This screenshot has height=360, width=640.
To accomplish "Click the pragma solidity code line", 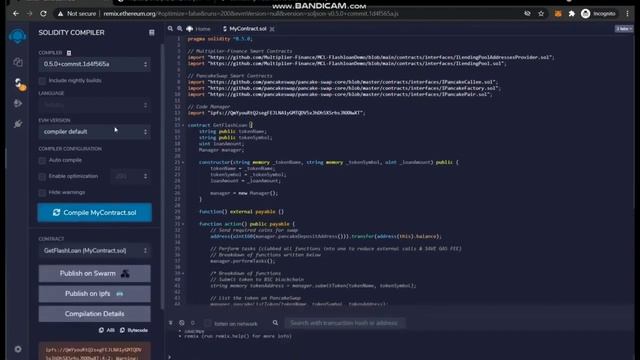I will (x=220, y=39).
